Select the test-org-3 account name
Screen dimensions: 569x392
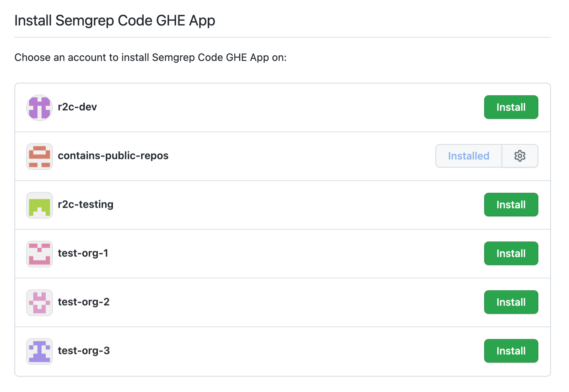(83, 351)
